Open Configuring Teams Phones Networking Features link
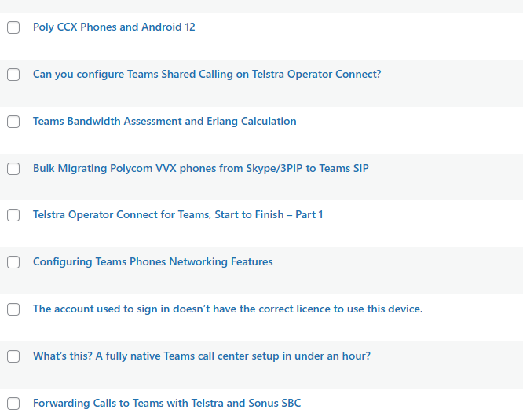This screenshot has height=420, width=523. tap(152, 261)
